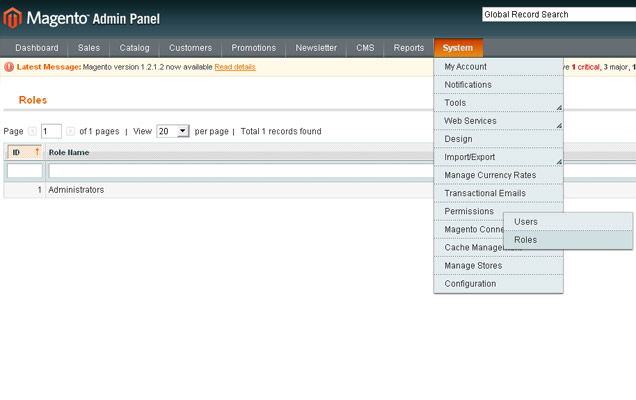Screen dimensions: 636x400
Task: Open the Catalog menu
Action: (x=134, y=48)
